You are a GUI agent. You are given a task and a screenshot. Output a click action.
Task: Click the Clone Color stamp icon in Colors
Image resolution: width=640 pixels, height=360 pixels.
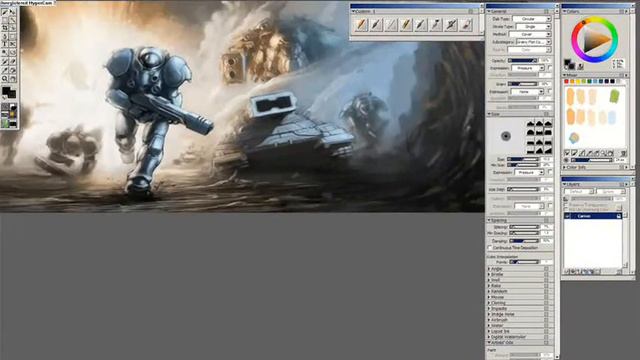[581, 66]
